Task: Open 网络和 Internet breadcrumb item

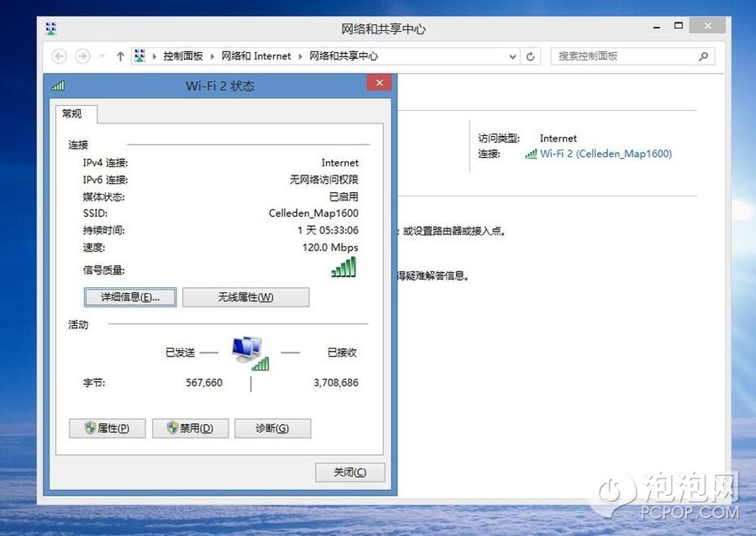Action: 256,56
